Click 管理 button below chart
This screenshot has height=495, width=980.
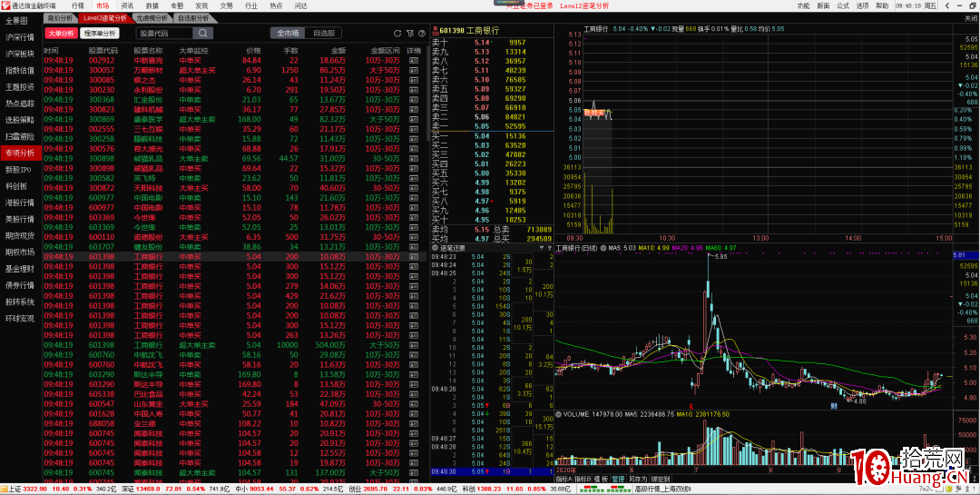point(618,479)
